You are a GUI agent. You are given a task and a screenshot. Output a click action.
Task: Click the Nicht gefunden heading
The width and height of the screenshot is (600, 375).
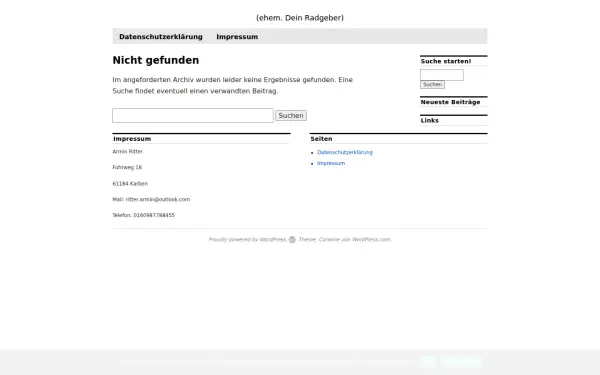[156, 60]
